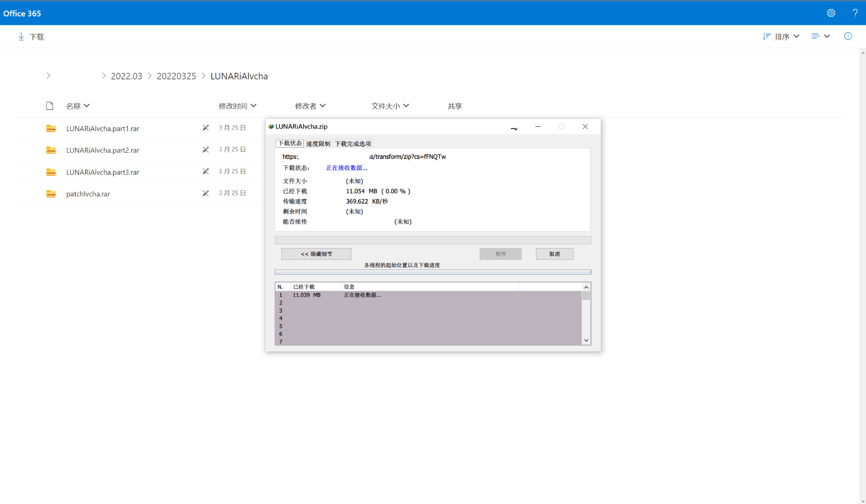Click the 隐藏细节 button
The height and width of the screenshot is (504, 866).
click(x=316, y=254)
